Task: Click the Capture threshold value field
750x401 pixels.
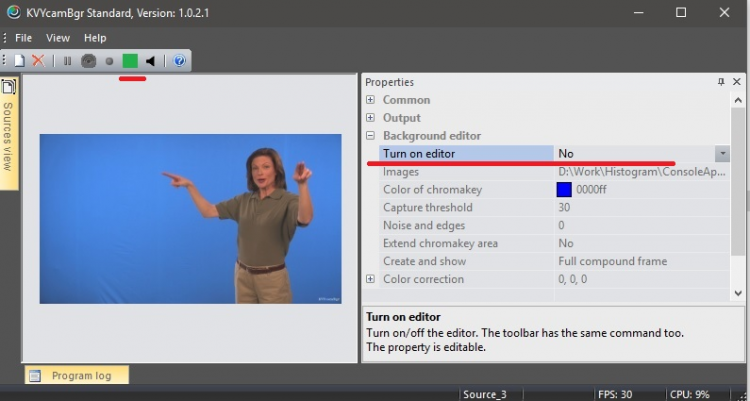Action: point(640,208)
